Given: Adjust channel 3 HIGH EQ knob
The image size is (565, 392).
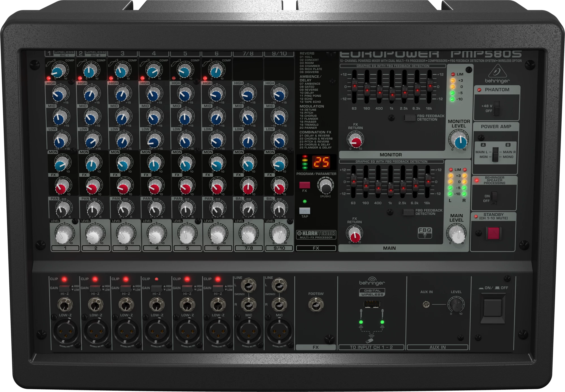Looking at the screenshot, I should pyautogui.click(x=123, y=94).
